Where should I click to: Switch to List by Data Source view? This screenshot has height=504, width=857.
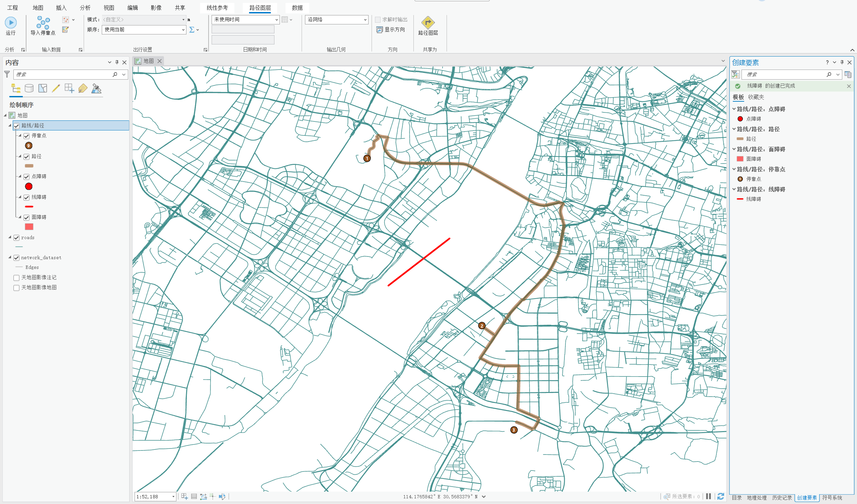coord(29,88)
